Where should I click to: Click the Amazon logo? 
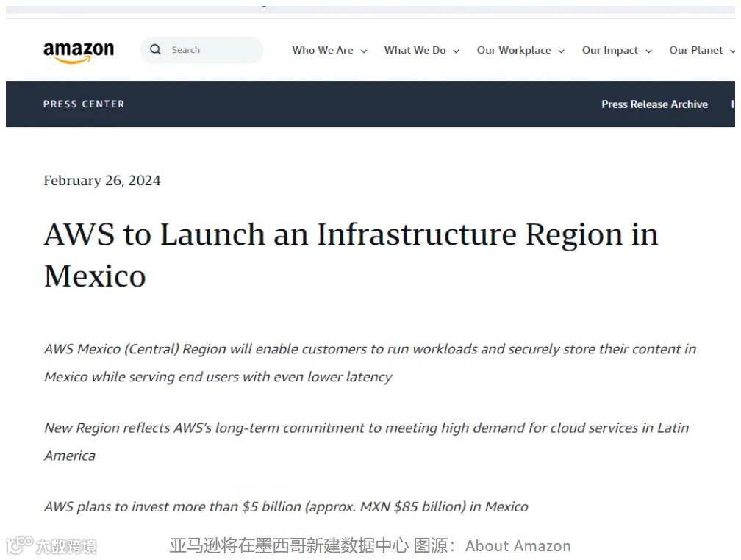pyautogui.click(x=79, y=51)
